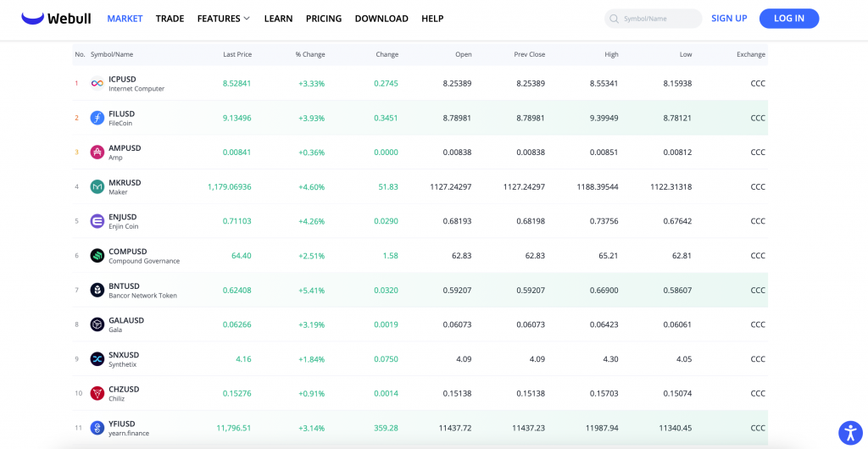This screenshot has width=868, height=449.
Task: Open the ENJUSD symbol link
Action: 122,217
